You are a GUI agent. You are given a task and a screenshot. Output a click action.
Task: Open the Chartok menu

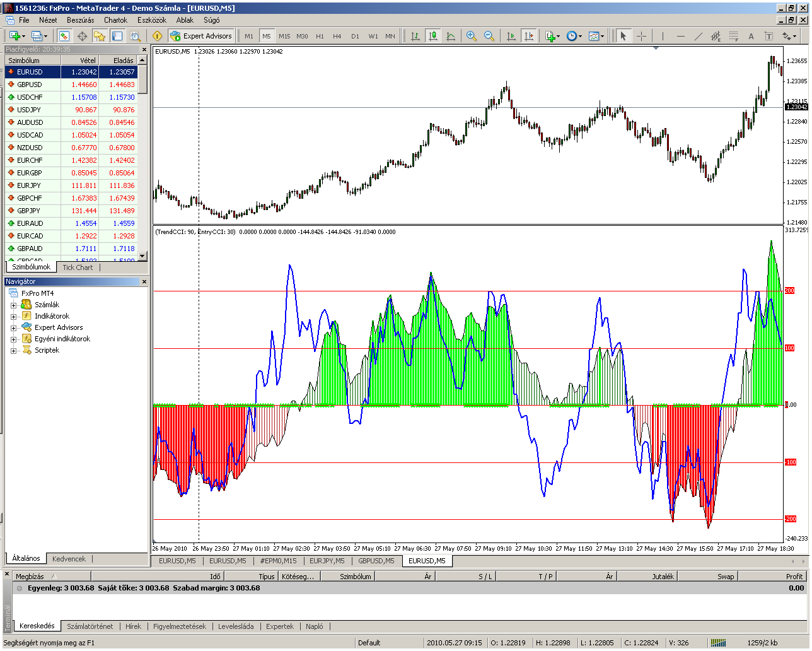click(115, 20)
